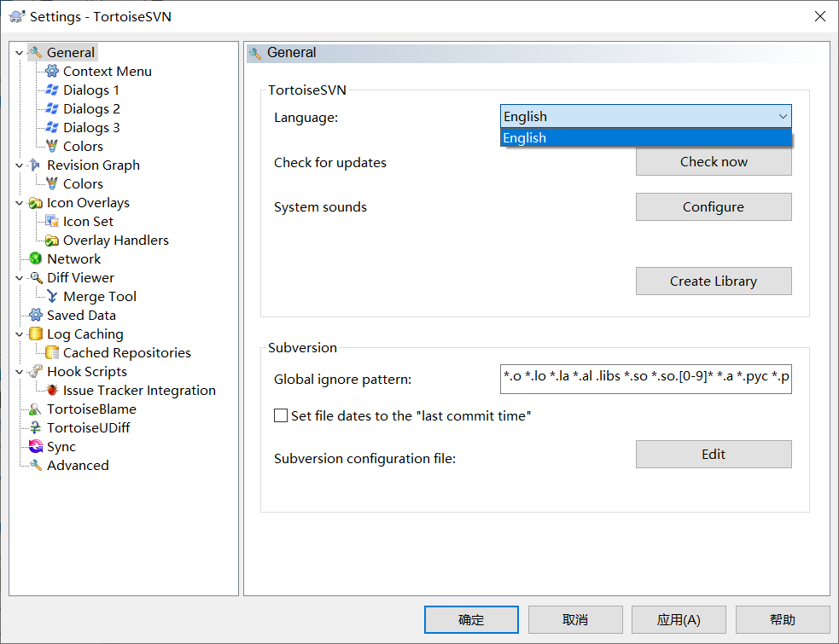Viewport: 839px width, 644px height.
Task: Click the Language combo box arrow
Action: point(783,116)
